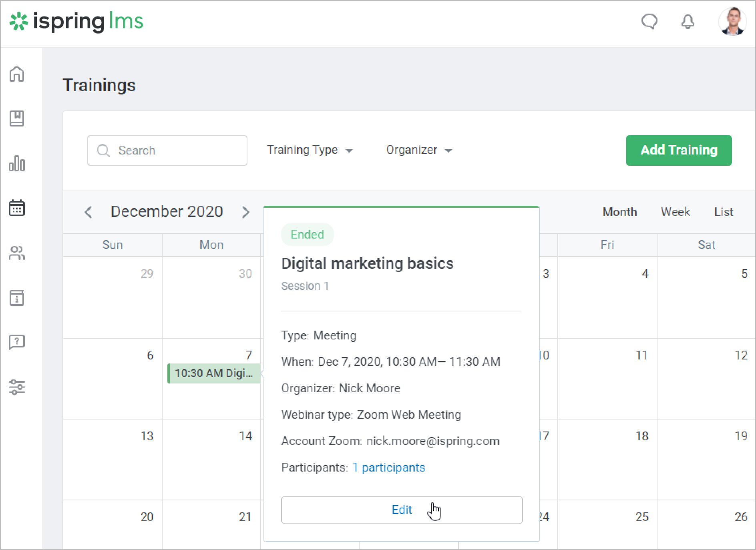Open the help question bubble icon

point(17,342)
